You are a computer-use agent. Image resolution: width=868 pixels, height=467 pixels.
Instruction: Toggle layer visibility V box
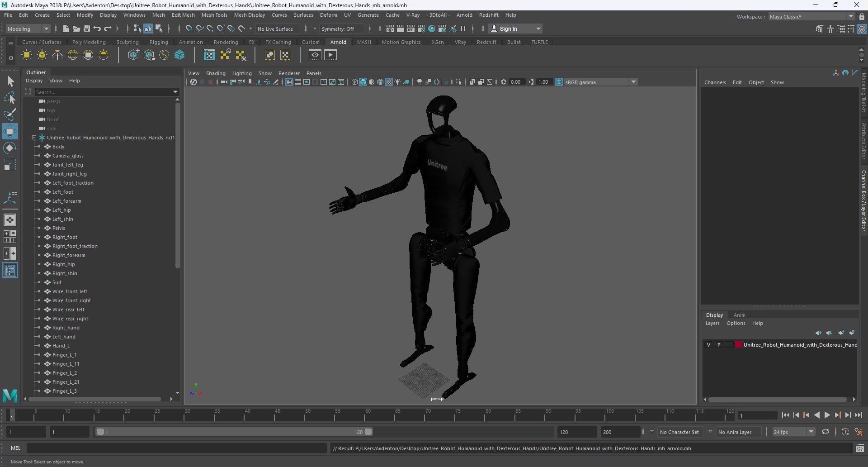point(708,345)
